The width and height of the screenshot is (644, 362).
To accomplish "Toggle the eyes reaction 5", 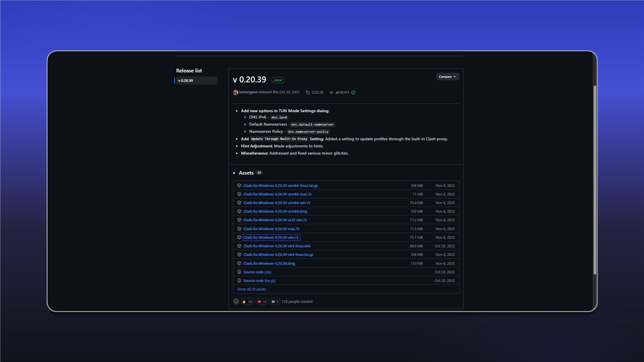I will coord(275,302).
